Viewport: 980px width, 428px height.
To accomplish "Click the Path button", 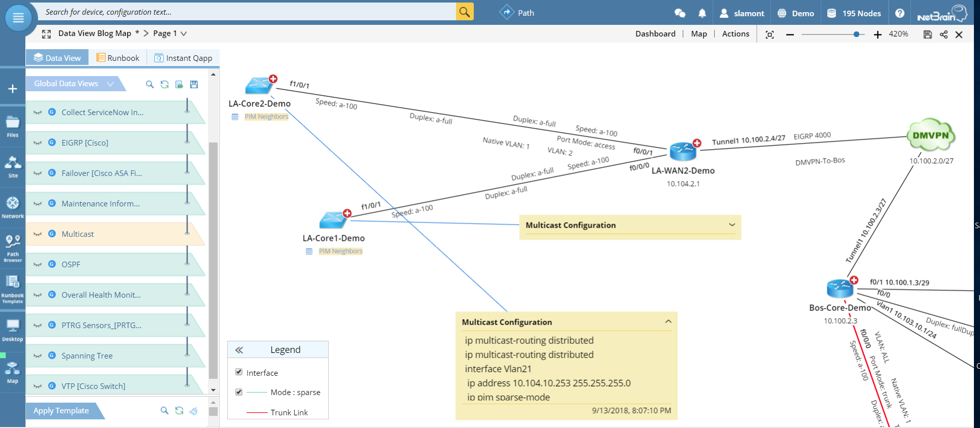I will coord(517,13).
